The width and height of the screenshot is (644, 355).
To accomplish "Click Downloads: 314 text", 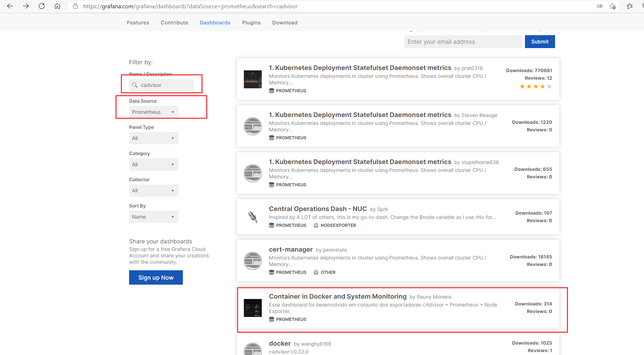I will click(534, 304).
